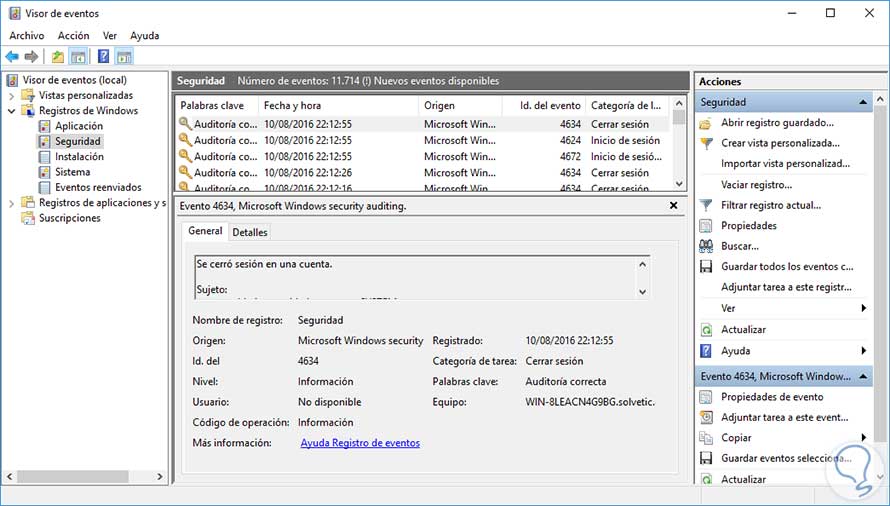Screen dimensions: 890x506
Task: Collapse the Registros de Windows node
Action: pos(12,111)
